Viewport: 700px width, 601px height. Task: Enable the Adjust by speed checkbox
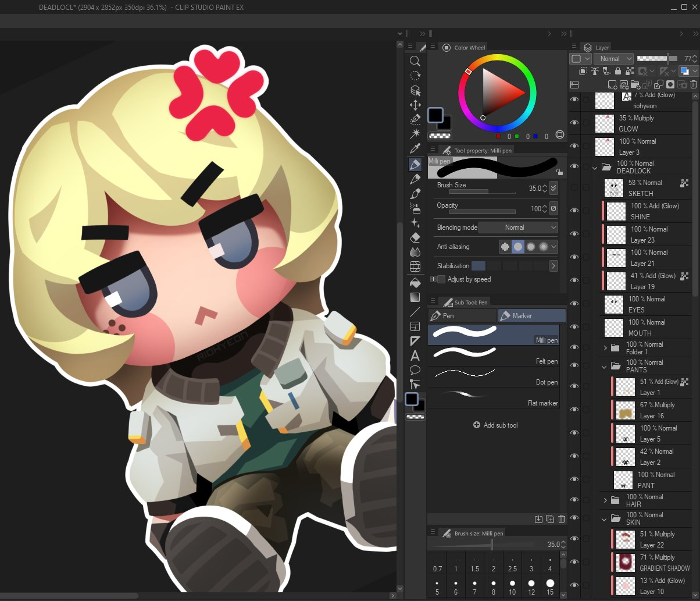[441, 279]
